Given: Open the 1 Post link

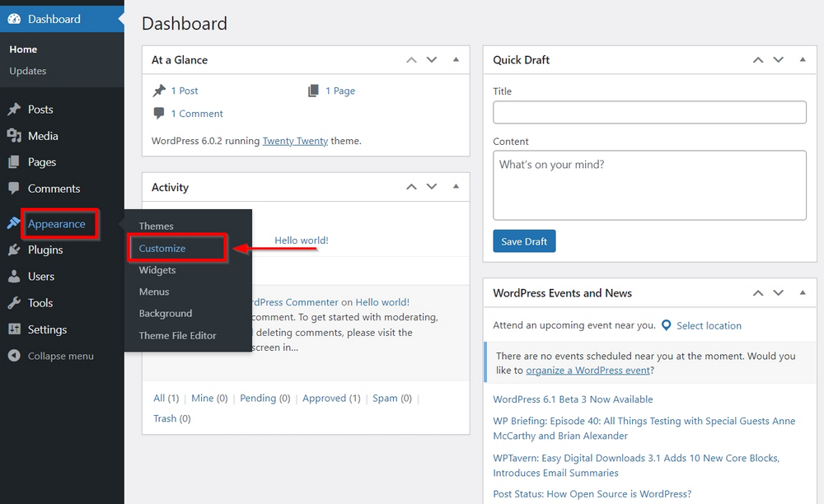Looking at the screenshot, I should click(x=185, y=91).
